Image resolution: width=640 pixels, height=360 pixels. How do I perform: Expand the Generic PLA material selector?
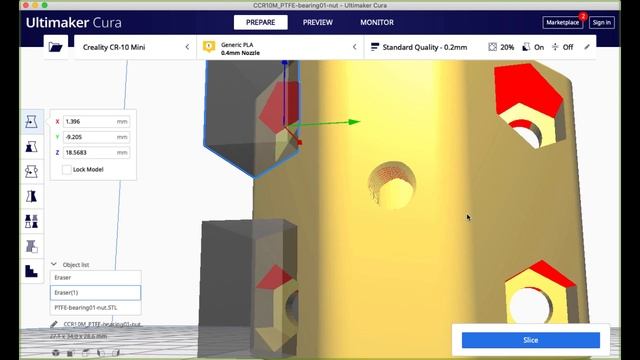click(280, 47)
